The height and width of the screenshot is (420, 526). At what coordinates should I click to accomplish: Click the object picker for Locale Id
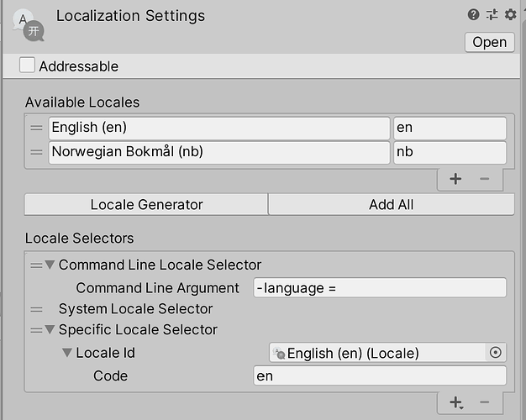point(497,353)
